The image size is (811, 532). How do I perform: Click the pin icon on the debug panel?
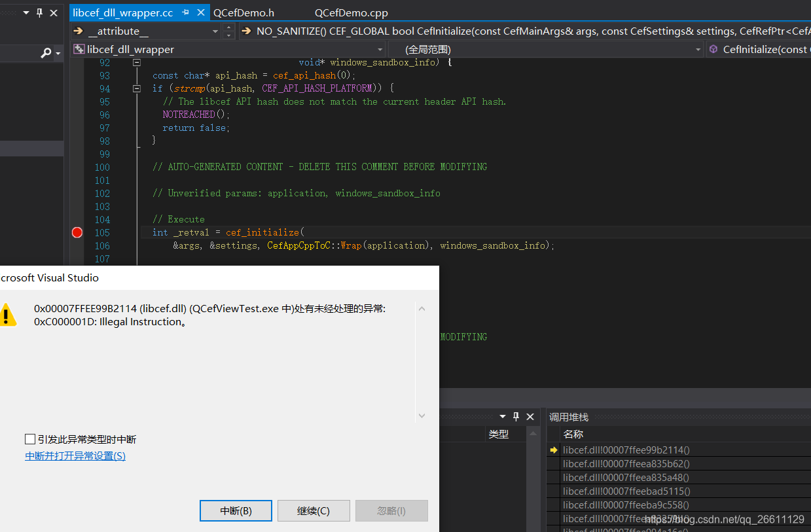(516, 416)
